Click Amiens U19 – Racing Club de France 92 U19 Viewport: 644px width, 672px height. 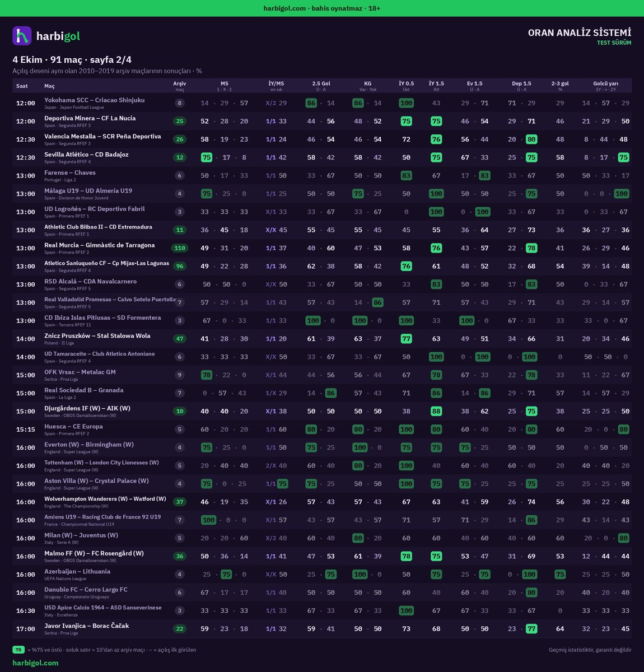102,517
